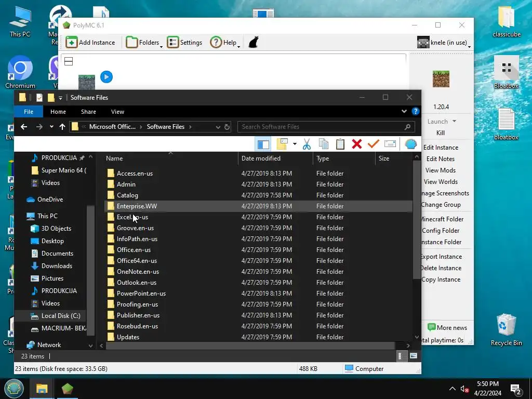Open the Share ribbon tab
The image size is (532, 399).
click(x=88, y=112)
